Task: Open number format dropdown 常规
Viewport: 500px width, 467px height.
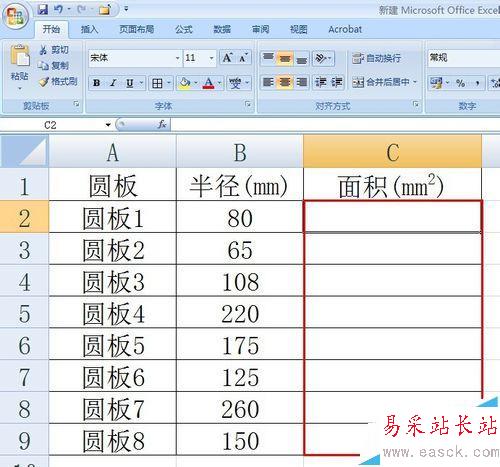Action: click(x=463, y=58)
